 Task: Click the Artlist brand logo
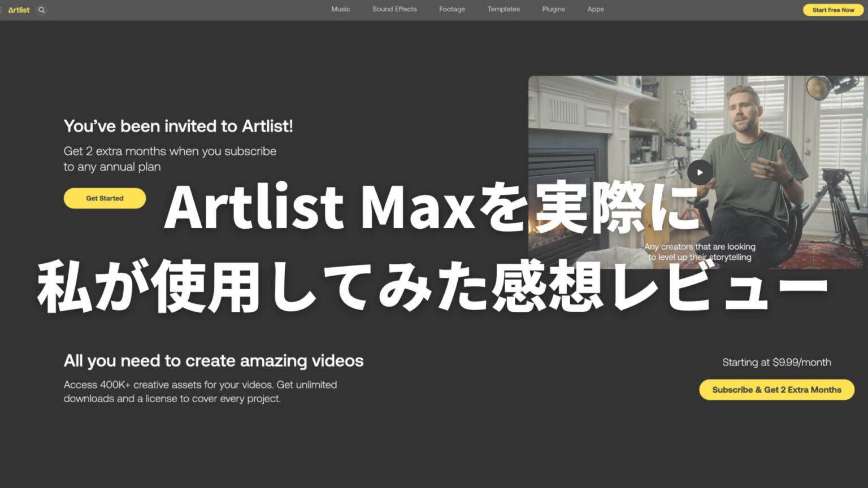pyautogui.click(x=19, y=10)
